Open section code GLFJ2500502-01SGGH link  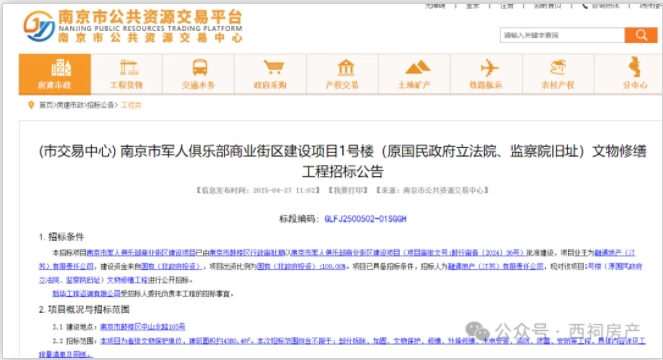coord(365,219)
